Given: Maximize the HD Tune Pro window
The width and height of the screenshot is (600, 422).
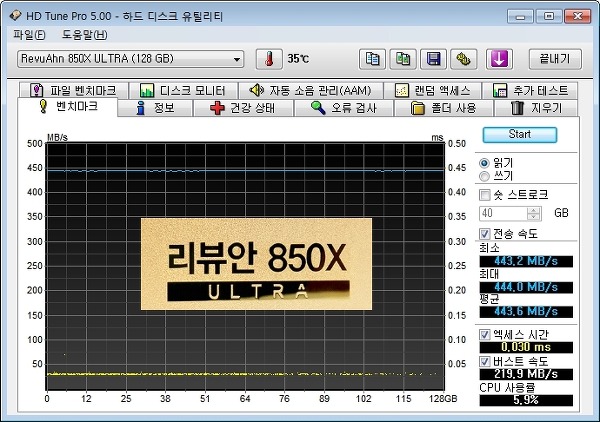Looking at the screenshot, I should tap(549, 16).
